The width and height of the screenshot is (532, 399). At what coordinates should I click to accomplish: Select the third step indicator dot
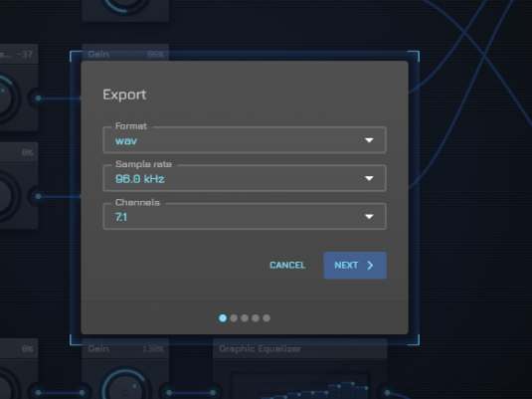245,317
